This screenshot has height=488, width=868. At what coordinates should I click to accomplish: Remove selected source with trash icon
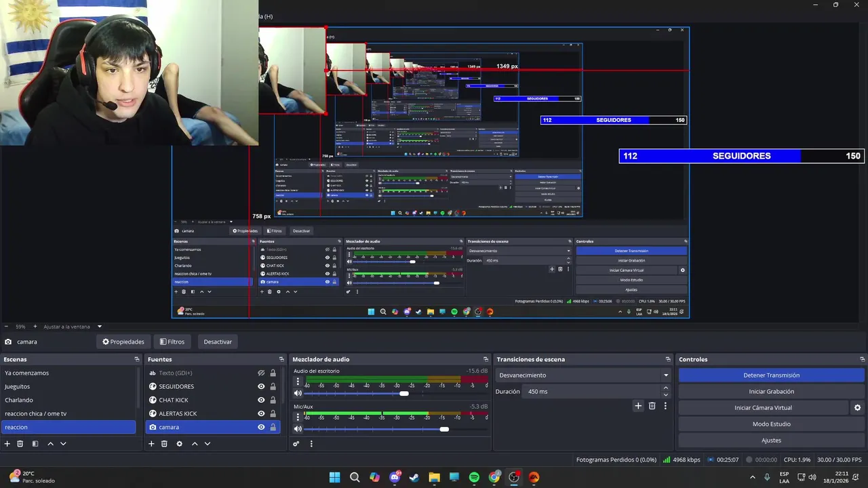[x=164, y=444]
